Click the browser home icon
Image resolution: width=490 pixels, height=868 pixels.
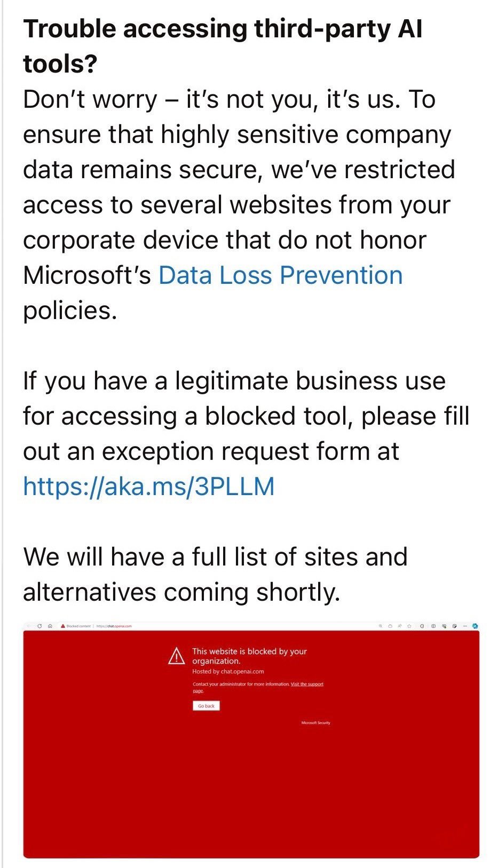[x=50, y=626]
